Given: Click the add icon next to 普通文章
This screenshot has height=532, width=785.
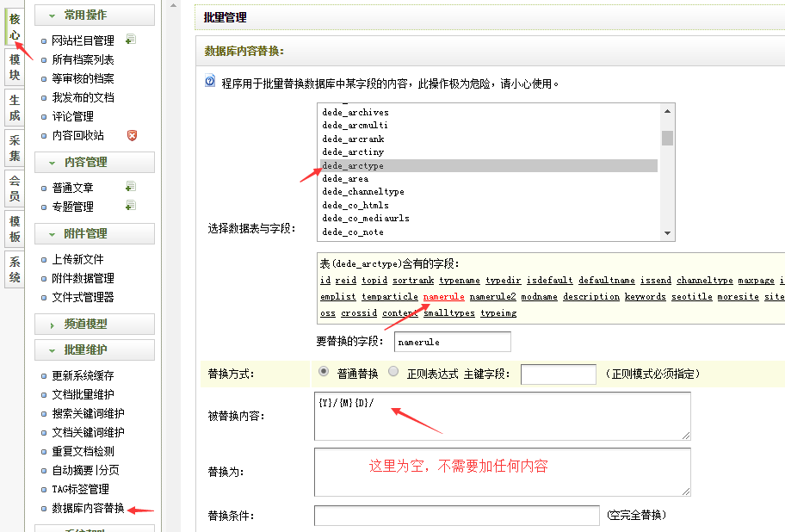Looking at the screenshot, I should tap(131, 187).
